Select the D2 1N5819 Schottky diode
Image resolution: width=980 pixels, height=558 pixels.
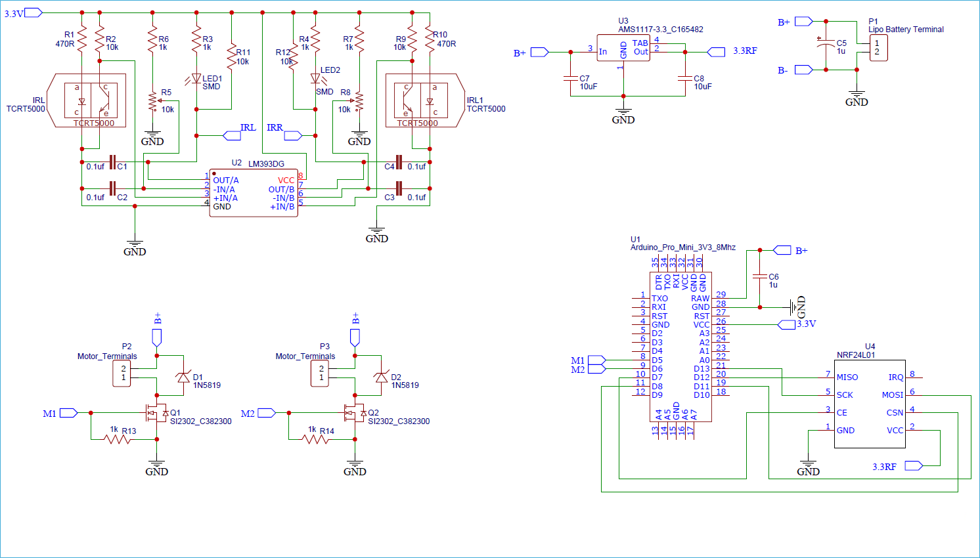382,377
